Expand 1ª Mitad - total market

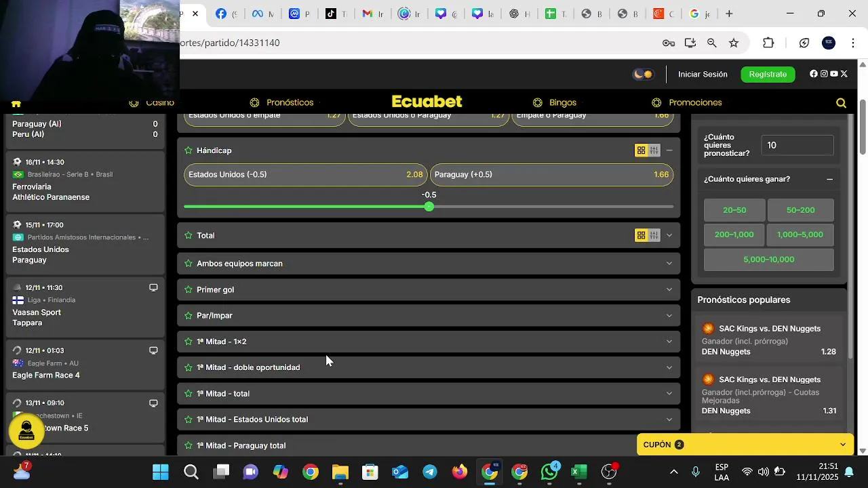[669, 393]
